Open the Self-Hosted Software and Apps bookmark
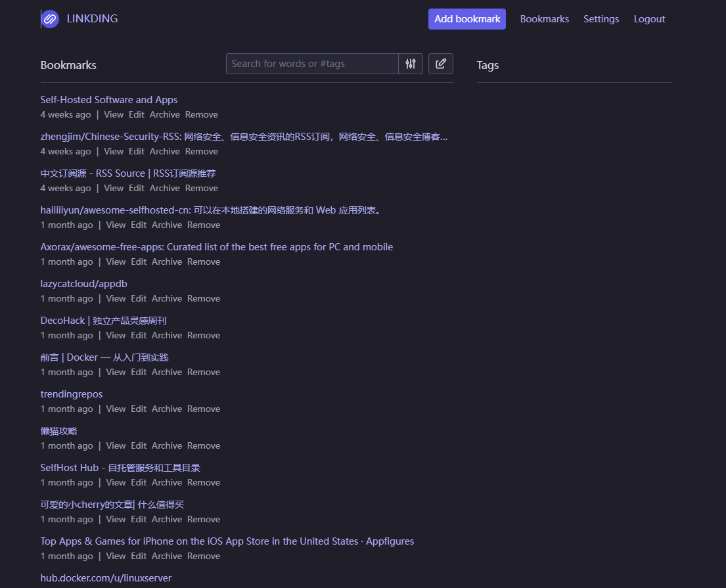 click(109, 100)
